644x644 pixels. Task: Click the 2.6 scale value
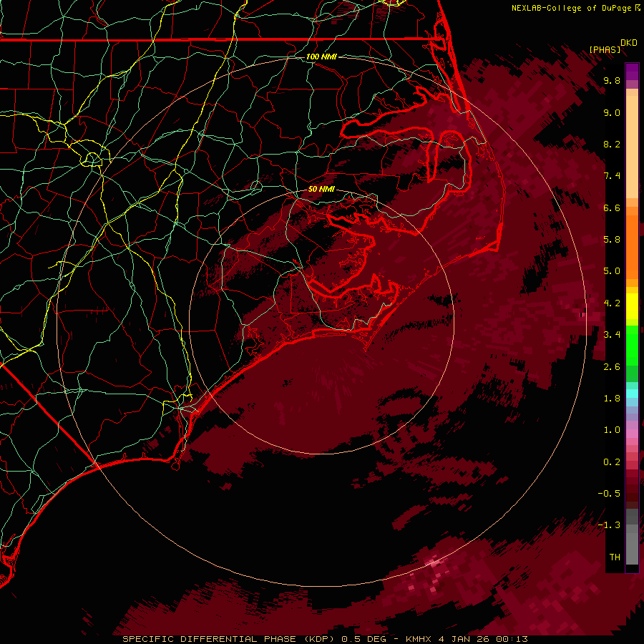click(612, 367)
